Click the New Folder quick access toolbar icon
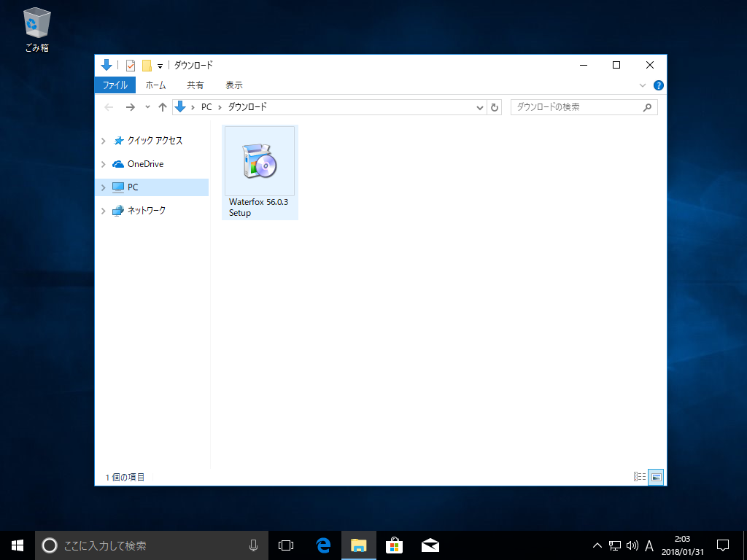747x560 pixels. point(147,65)
